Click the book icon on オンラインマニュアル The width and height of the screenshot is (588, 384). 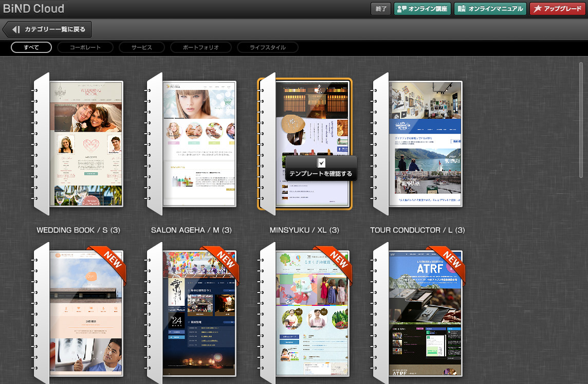click(462, 9)
